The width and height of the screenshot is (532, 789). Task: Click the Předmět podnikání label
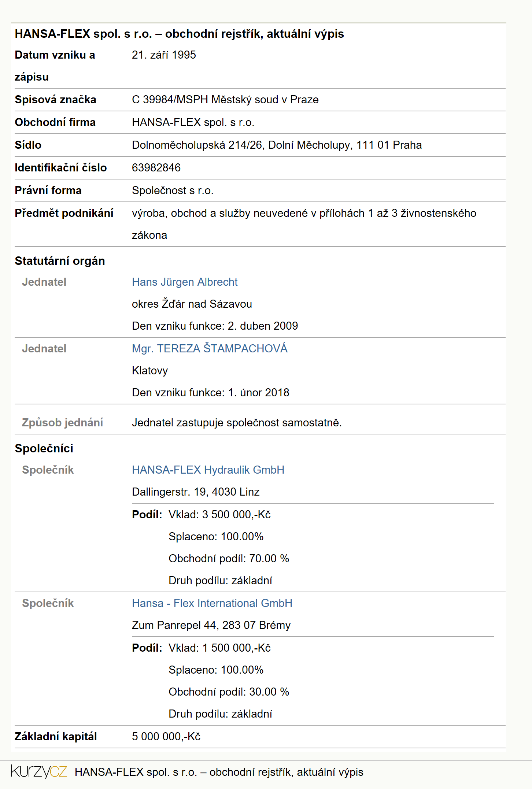64,213
